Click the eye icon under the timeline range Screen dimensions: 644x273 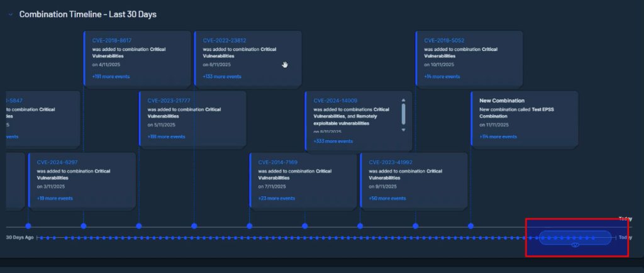click(x=575, y=245)
